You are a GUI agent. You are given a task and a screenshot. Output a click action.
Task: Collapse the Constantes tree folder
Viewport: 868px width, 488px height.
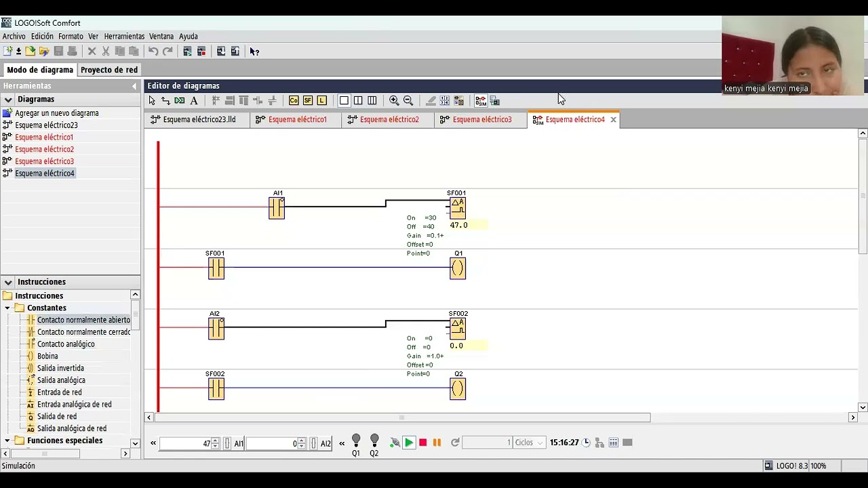[7, 308]
